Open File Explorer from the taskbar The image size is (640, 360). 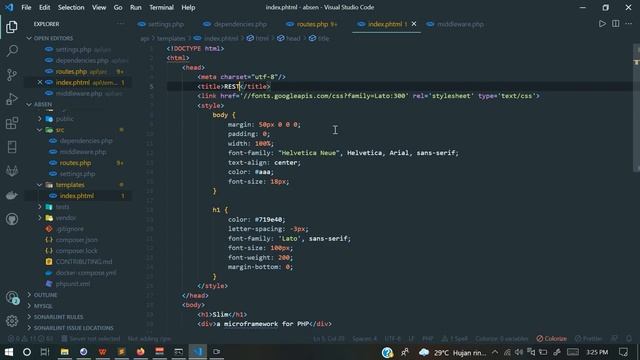click(x=64, y=352)
